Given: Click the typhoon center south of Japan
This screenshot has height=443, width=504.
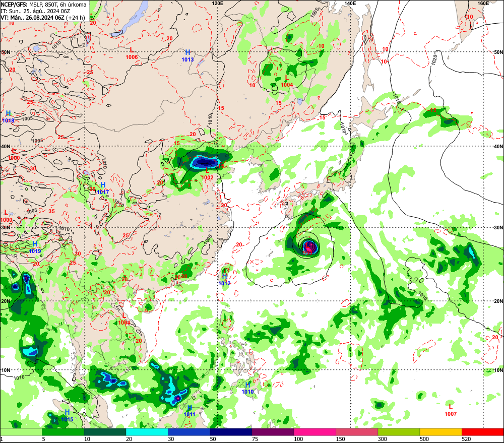Looking at the screenshot, I should coord(308,247).
